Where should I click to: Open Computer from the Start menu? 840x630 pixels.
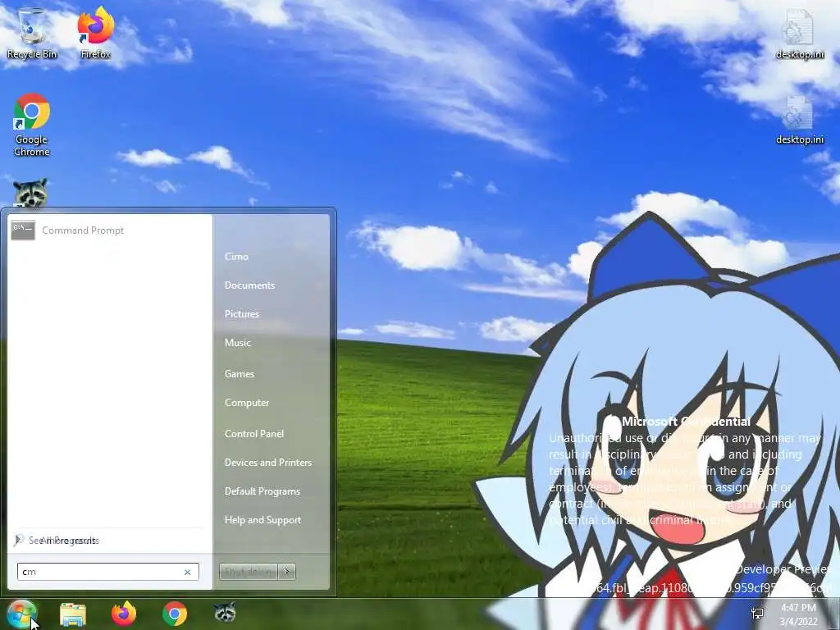(246, 402)
